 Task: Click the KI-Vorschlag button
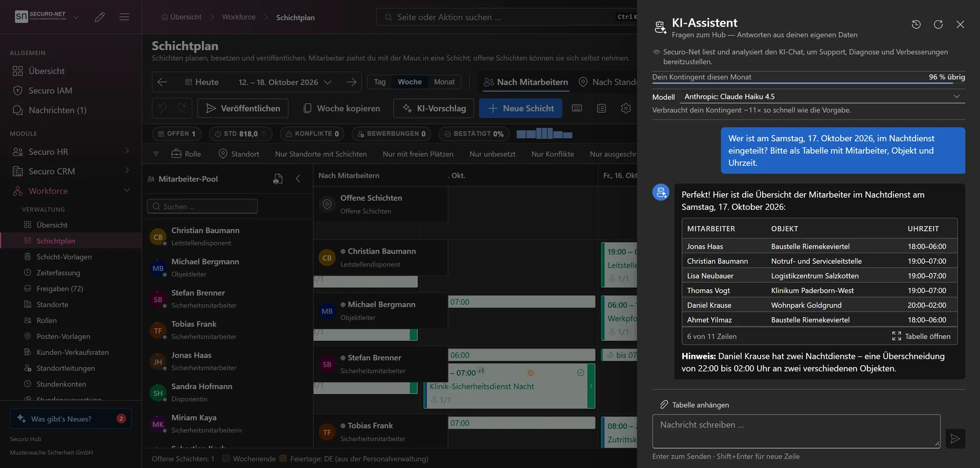coord(434,108)
